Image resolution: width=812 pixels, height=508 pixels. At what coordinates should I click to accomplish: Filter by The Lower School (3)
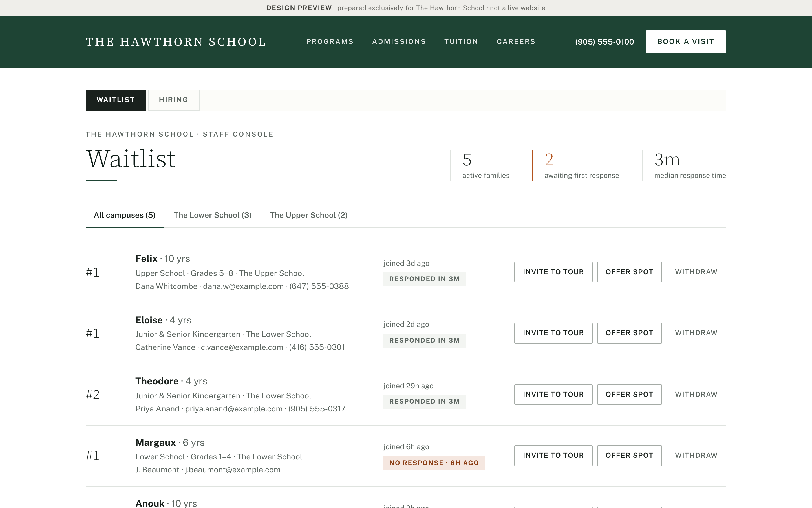[x=213, y=215]
